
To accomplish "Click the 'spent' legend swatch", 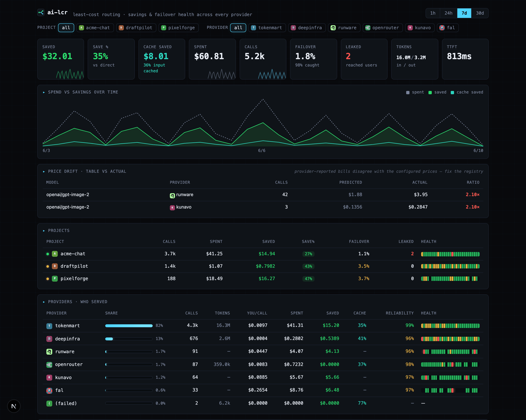I will click(x=408, y=92).
